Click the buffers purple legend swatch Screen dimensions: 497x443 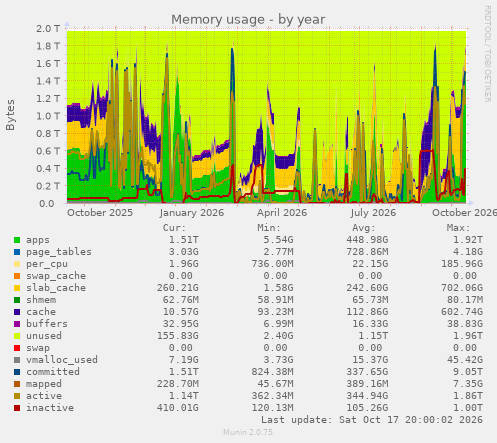point(17,324)
